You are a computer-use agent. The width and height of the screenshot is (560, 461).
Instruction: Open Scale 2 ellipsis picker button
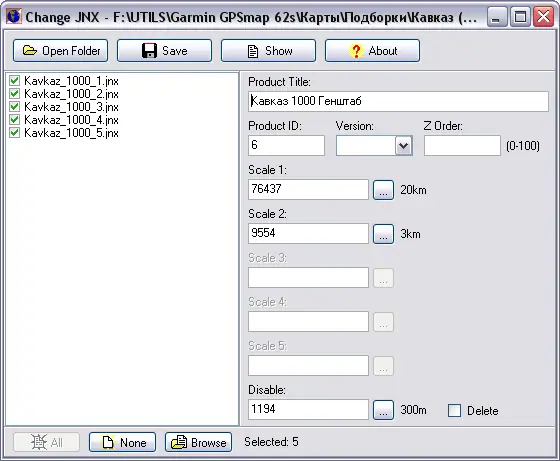click(383, 234)
